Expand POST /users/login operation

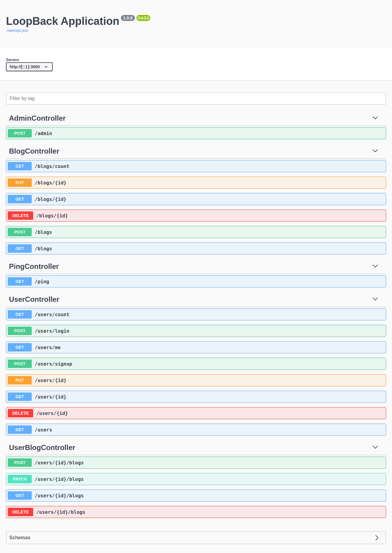coord(196,331)
